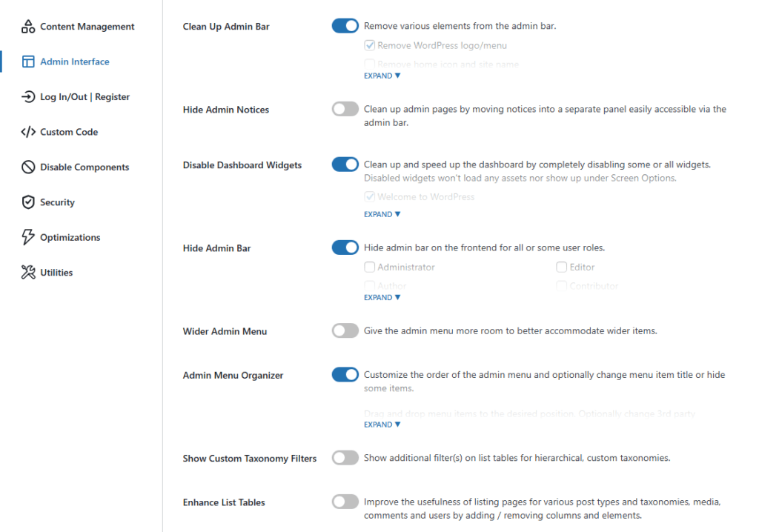Check the Editor role checkbox
This screenshot has width=759, height=532.
click(562, 267)
